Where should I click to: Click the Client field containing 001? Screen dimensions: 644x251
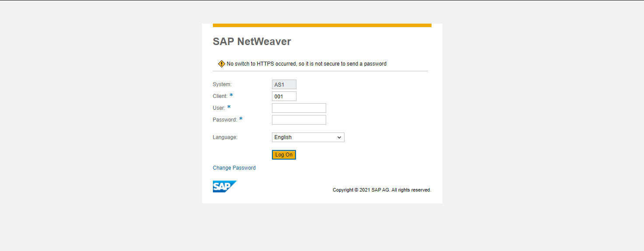(x=284, y=96)
